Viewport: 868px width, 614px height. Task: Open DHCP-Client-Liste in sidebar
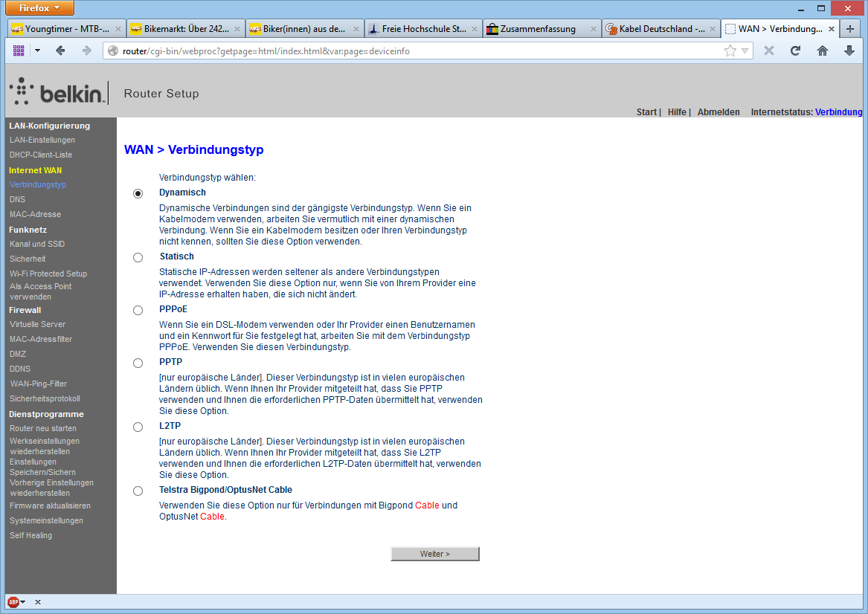click(x=41, y=155)
